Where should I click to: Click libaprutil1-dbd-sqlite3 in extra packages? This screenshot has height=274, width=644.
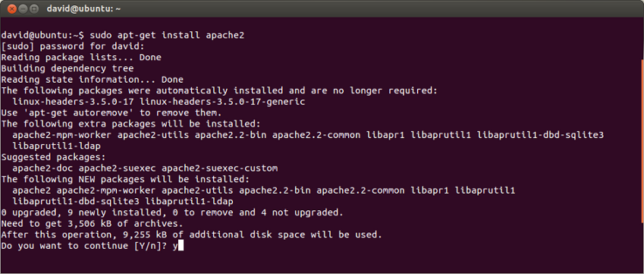point(540,135)
